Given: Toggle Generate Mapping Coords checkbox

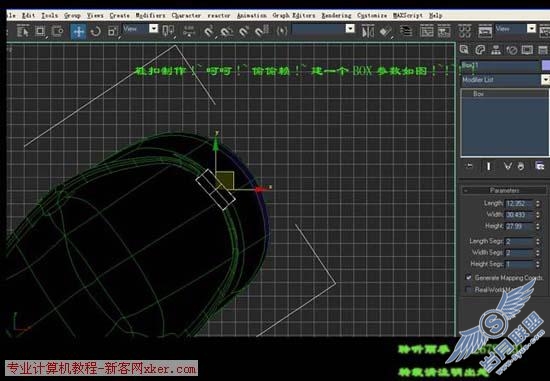Looking at the screenshot, I should [x=469, y=278].
